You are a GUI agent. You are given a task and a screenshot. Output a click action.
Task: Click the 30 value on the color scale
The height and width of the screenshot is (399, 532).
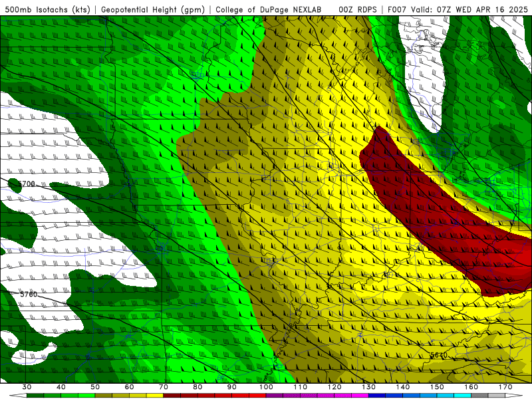27,387
